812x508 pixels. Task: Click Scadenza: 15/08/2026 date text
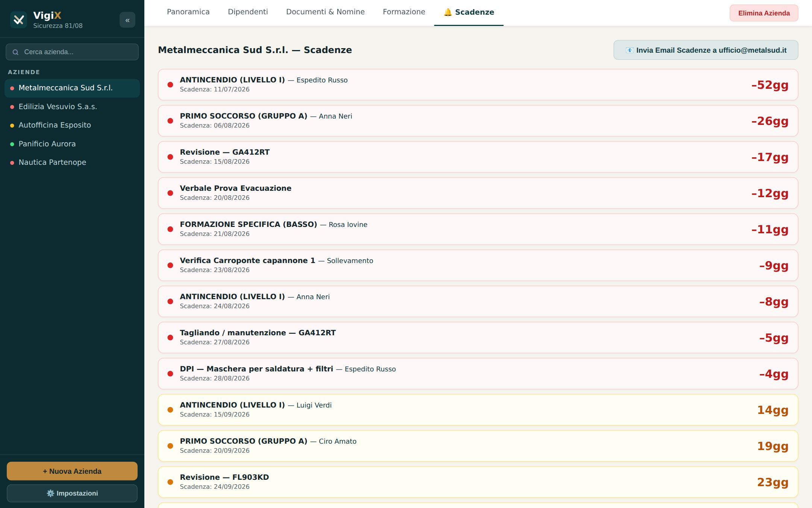[x=215, y=162]
